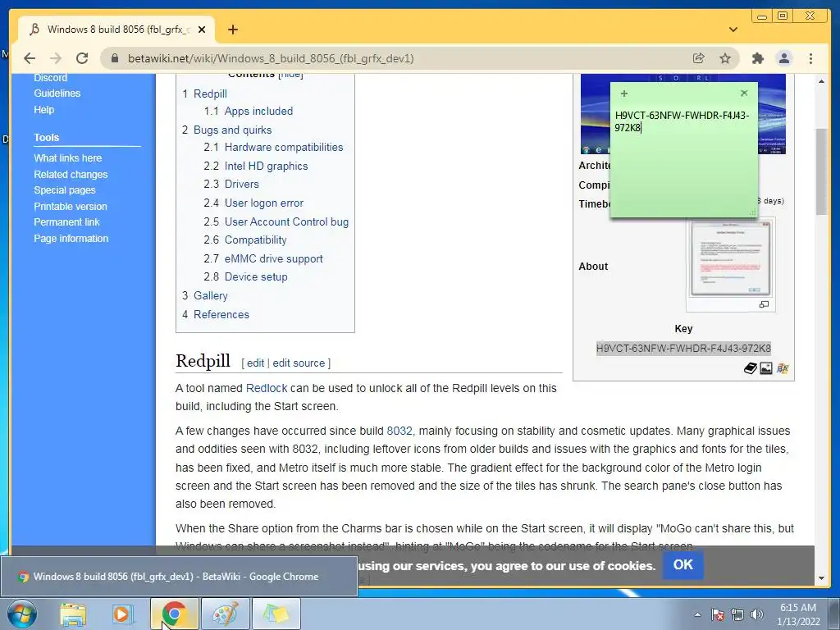The width and height of the screenshot is (840, 630).
Task: Click the picture icon in infobox
Action: pos(766,368)
